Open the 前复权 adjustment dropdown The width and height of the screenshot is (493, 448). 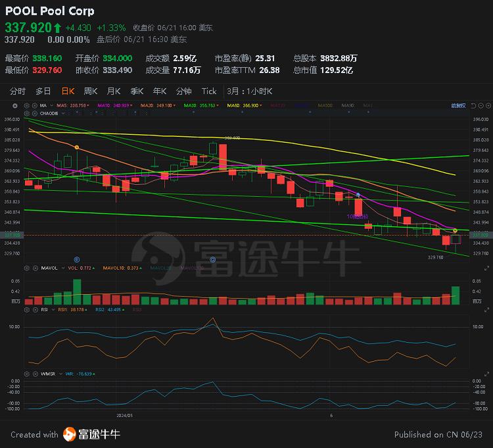458,106
